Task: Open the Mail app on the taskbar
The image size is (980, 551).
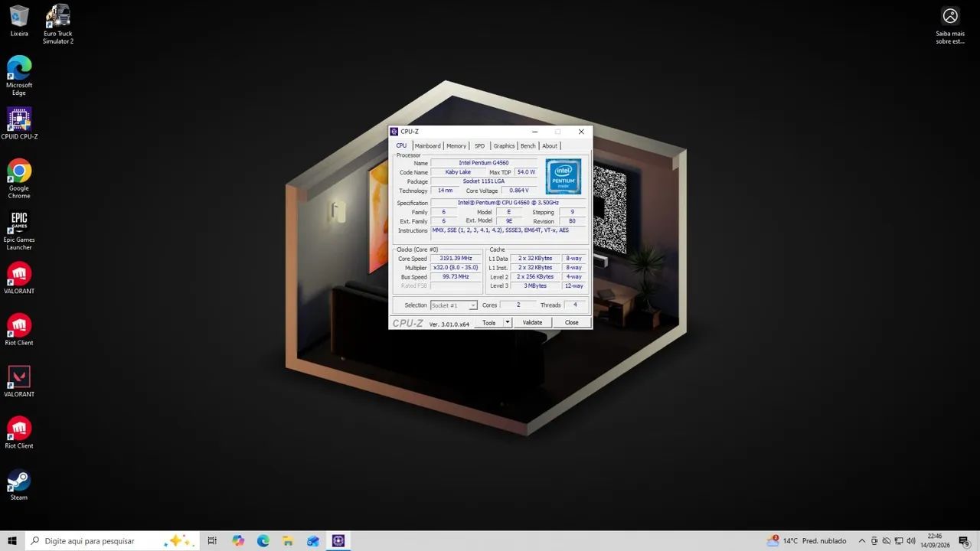Action: [313, 541]
